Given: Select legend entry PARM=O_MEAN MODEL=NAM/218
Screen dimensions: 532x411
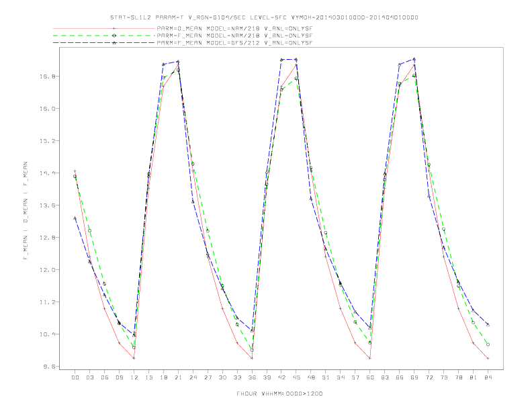Looking at the screenshot, I should pos(234,29).
